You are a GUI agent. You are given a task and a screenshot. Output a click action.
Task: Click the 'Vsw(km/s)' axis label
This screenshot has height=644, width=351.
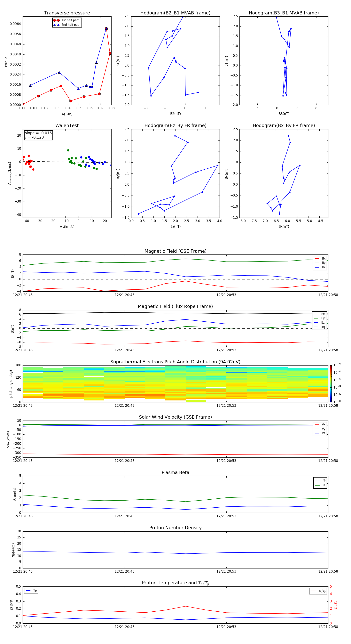(8, 439)
